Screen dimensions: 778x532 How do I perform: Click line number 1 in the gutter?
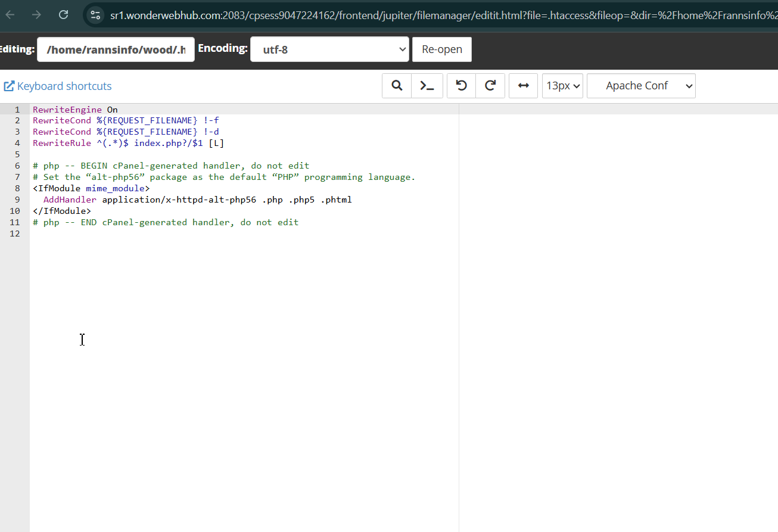[x=17, y=110]
